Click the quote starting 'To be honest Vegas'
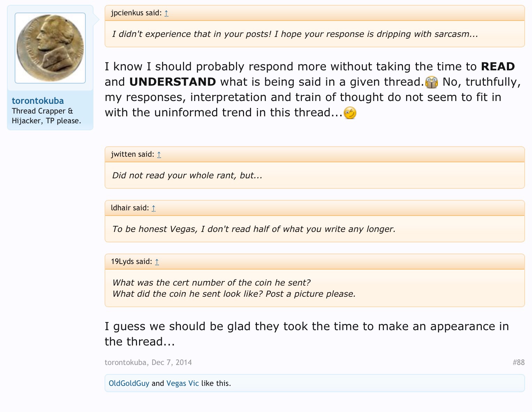This screenshot has width=532, height=412. (x=254, y=229)
